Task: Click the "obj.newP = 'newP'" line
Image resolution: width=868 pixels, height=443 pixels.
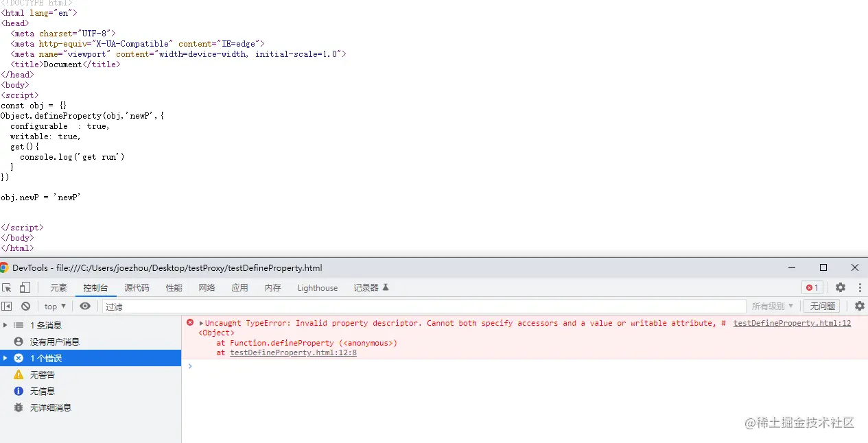Action: coord(41,197)
